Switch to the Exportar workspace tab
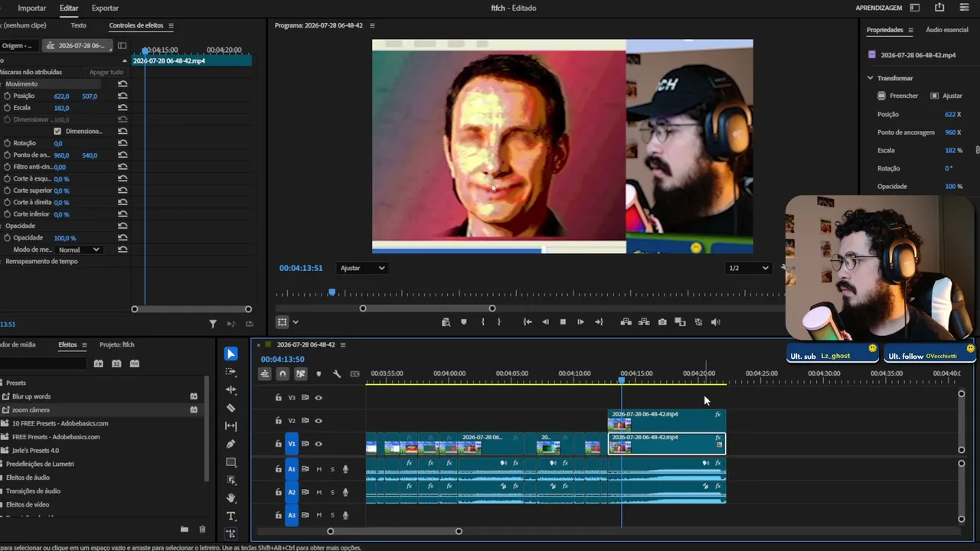Screen dimensions: 980x551 click(x=105, y=8)
